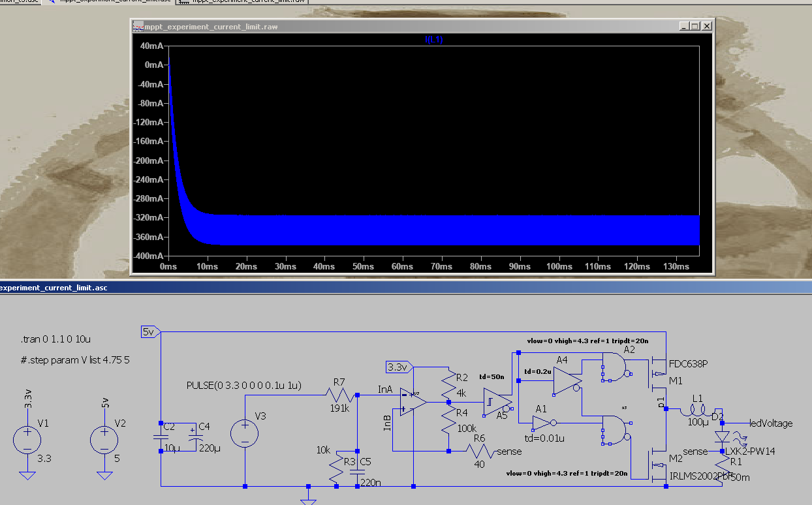Select sense resistor R1 symbol

tap(722, 470)
